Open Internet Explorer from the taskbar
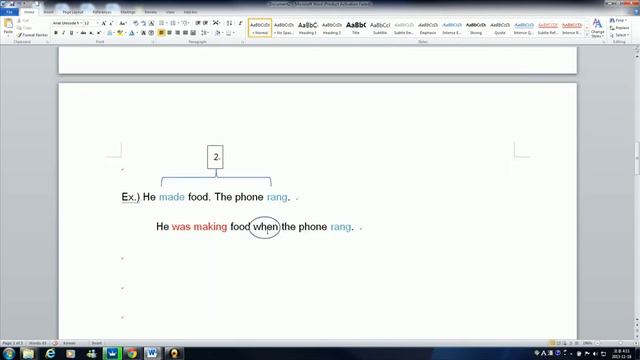Image resolution: width=640 pixels, height=360 pixels. click(x=50, y=353)
